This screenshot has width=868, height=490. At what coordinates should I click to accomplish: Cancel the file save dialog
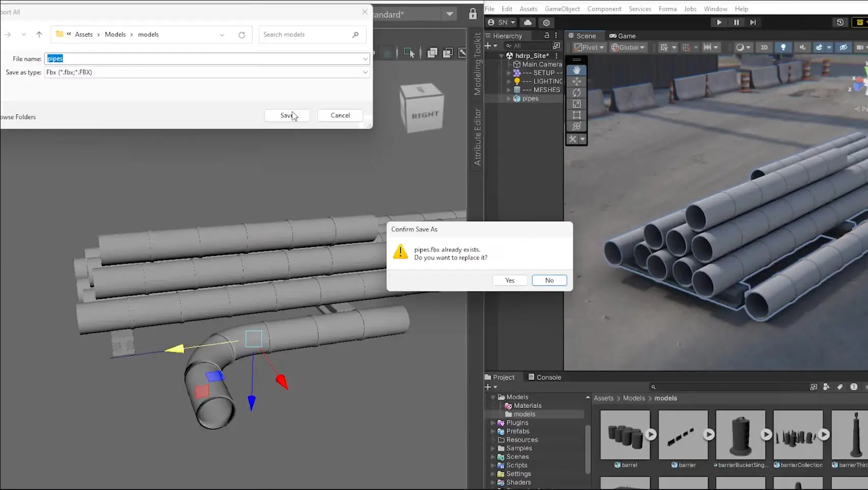(339, 115)
